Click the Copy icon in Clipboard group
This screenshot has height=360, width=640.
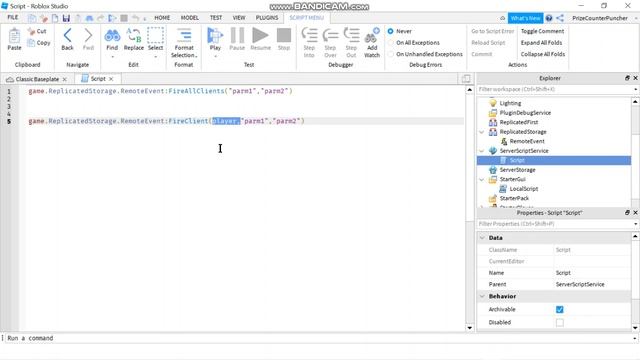[x=31, y=42]
